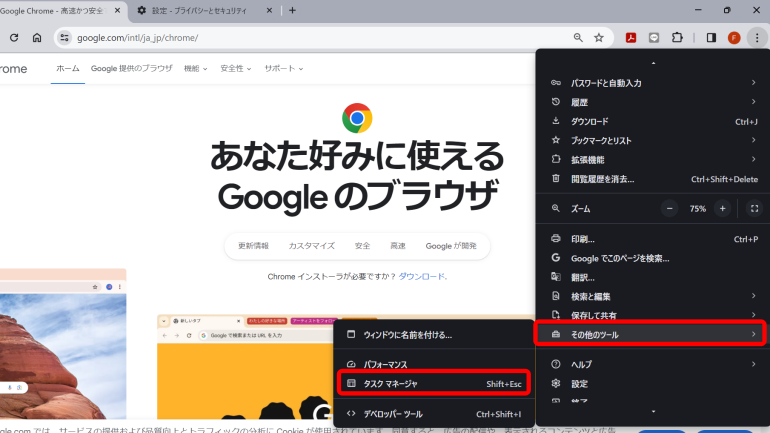Open the 拡張機能 menu entry

653,160
